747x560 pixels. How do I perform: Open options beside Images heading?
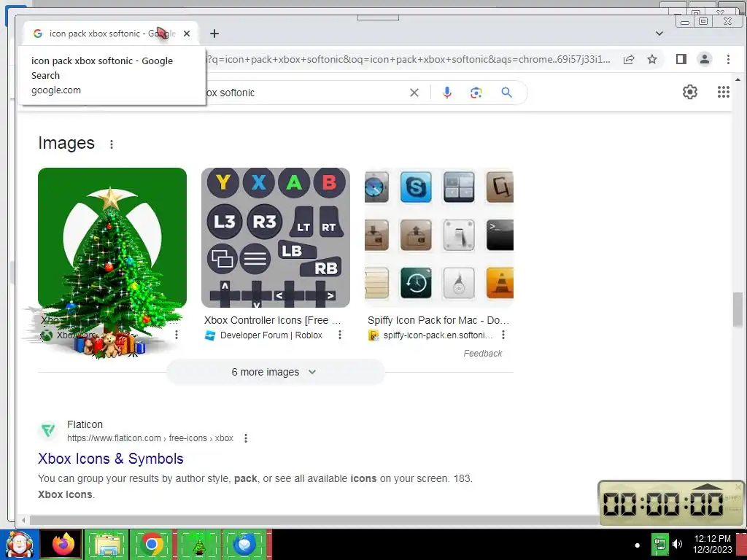pos(112,144)
